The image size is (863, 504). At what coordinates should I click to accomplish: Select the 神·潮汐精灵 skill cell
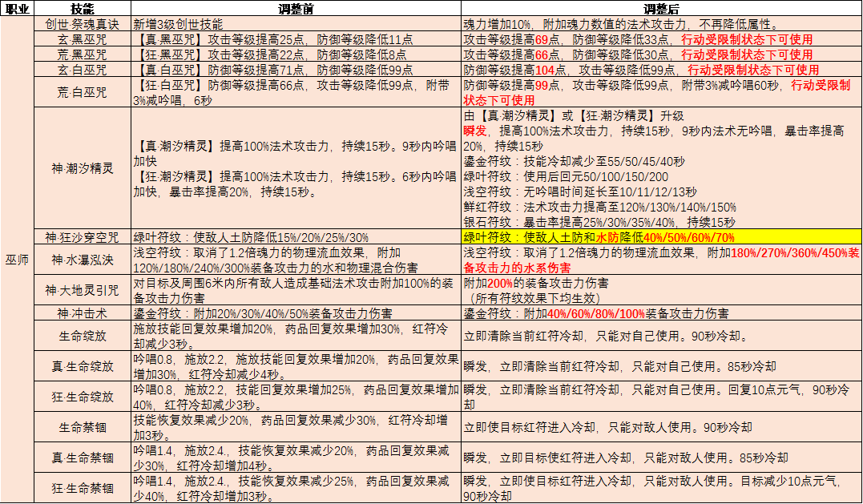pos(83,168)
